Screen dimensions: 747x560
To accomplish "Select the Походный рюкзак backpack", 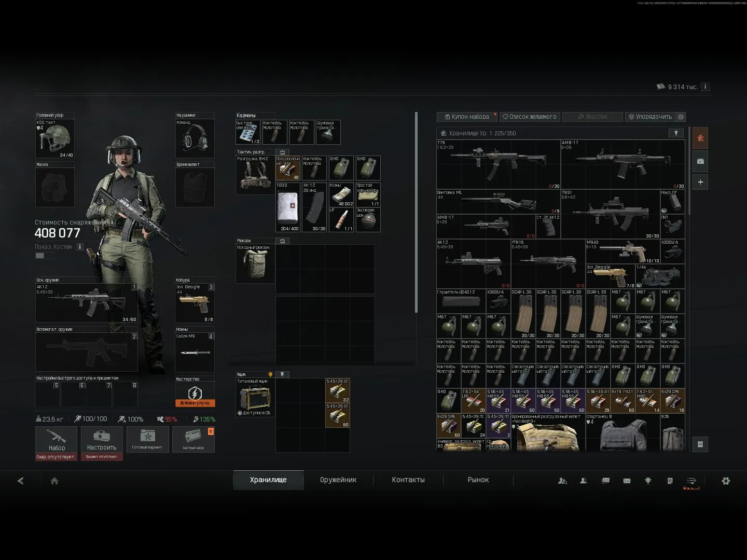I will [x=255, y=264].
